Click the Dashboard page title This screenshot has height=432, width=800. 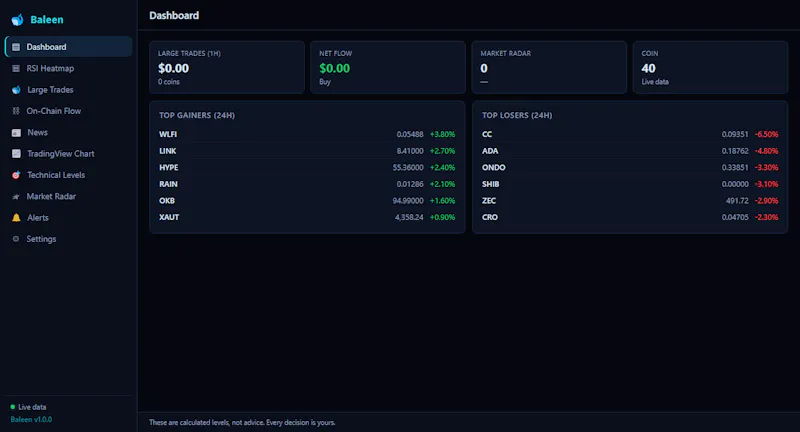click(174, 15)
